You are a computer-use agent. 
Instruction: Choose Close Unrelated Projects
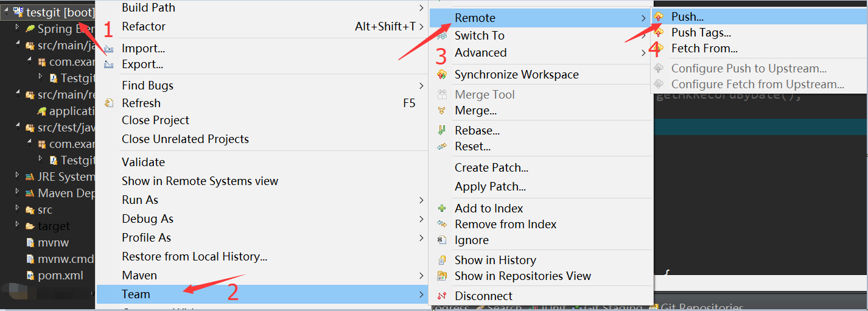[x=185, y=139]
